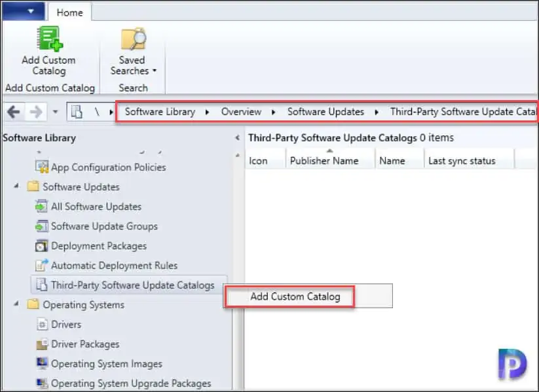
Task: Sort by the Last sync status column
Action: [469, 160]
